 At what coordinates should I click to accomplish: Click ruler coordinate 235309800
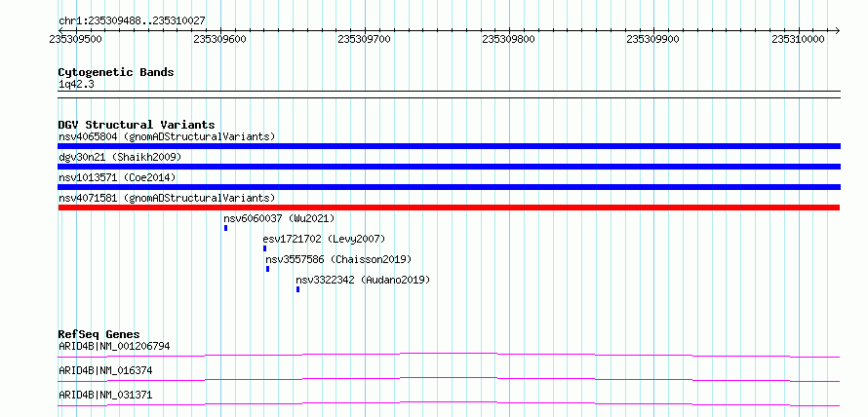pos(508,39)
